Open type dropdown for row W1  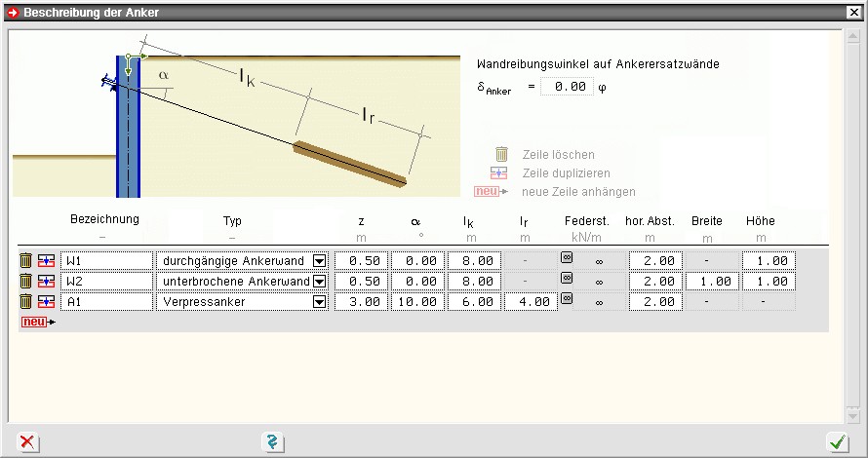click(319, 261)
